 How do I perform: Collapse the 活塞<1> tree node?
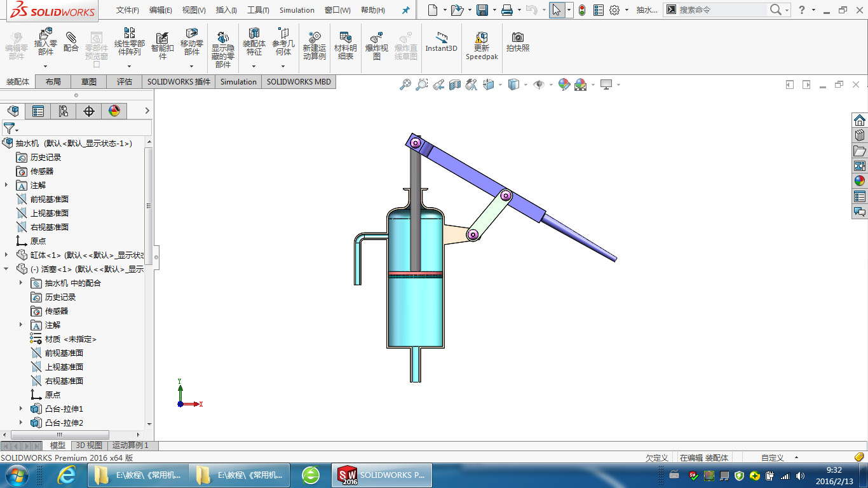click(x=7, y=269)
